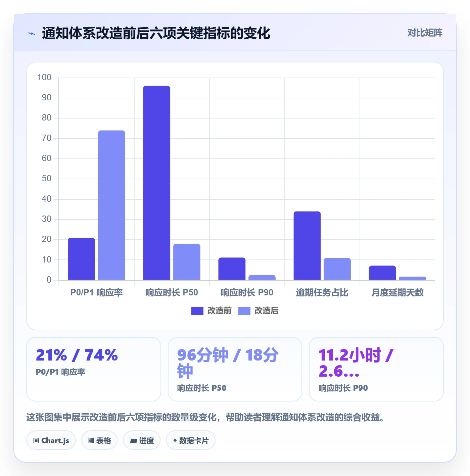
Task: Toggle the 改造前 legend color swatch
Action: point(197,311)
